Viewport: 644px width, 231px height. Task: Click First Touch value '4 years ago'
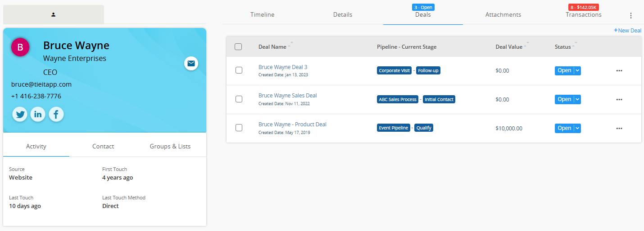coord(118,177)
